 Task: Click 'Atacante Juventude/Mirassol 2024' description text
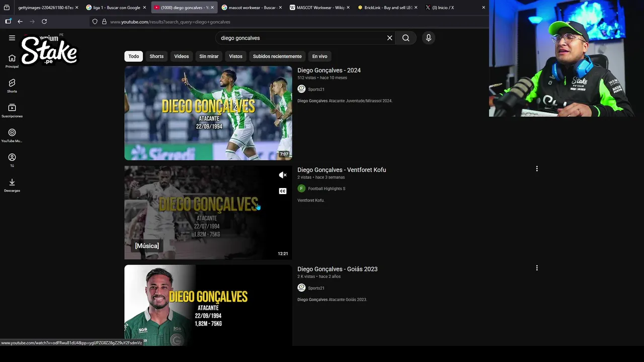click(360, 101)
